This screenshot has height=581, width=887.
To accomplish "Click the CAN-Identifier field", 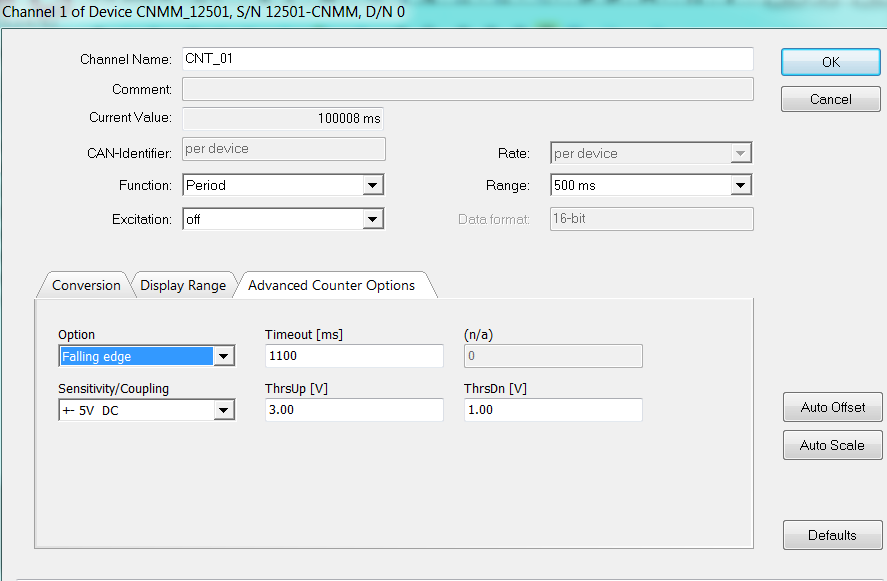I will click(x=283, y=149).
